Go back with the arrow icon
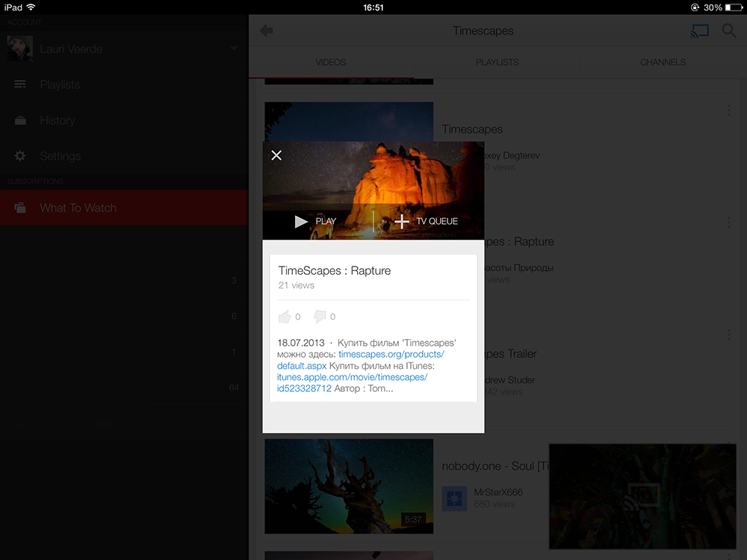This screenshot has width=747, height=560. [x=267, y=31]
